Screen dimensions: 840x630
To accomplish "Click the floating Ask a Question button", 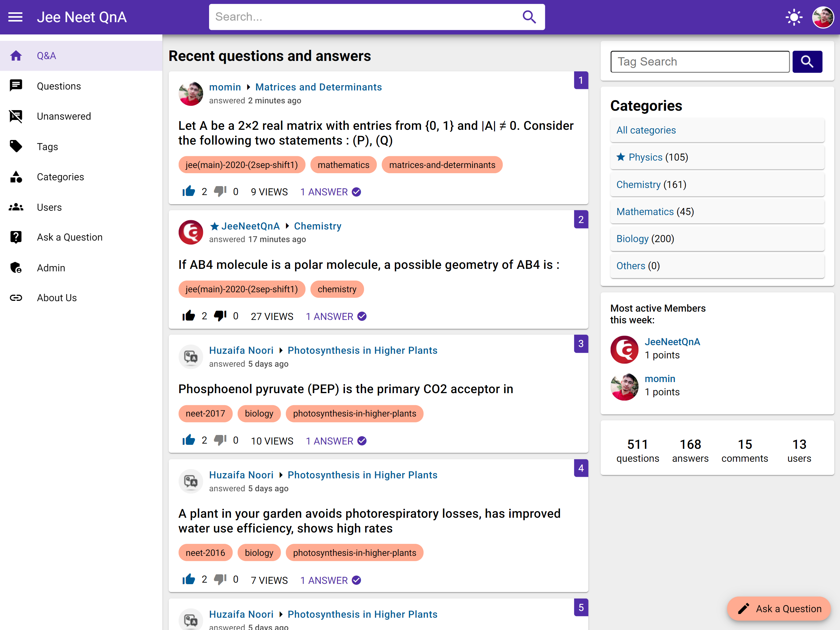I will (779, 608).
